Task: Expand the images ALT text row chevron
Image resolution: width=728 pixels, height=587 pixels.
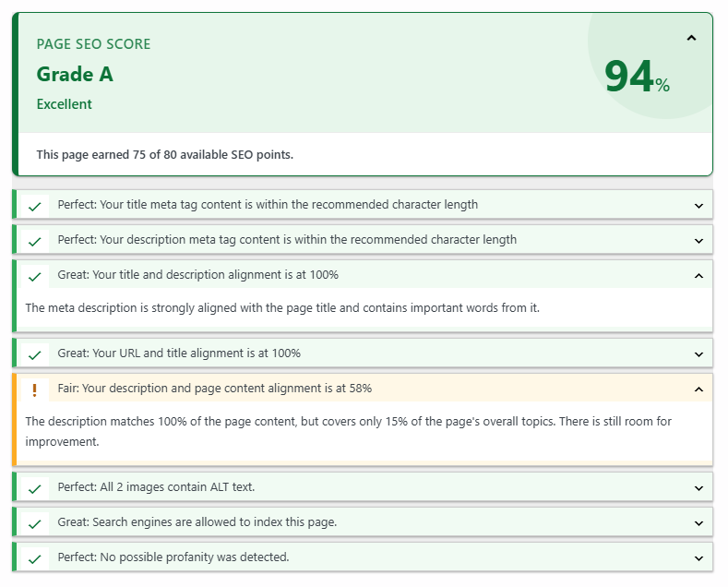Action: [698, 488]
